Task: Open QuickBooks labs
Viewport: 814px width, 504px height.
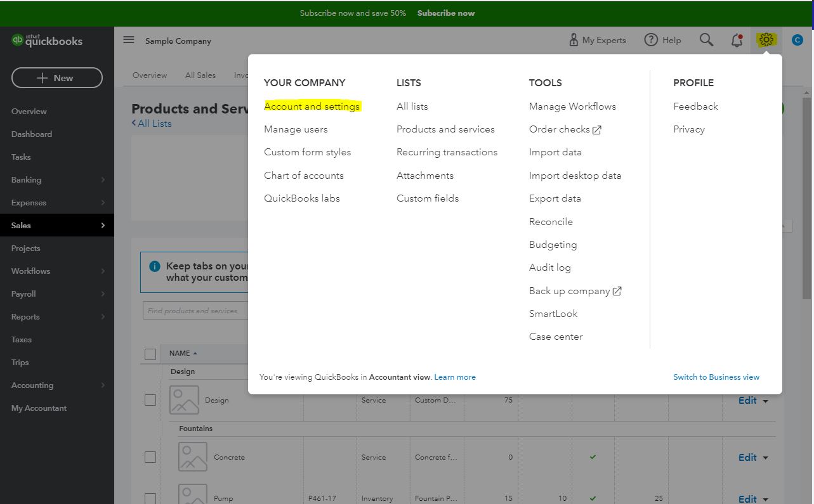Action: coord(302,198)
